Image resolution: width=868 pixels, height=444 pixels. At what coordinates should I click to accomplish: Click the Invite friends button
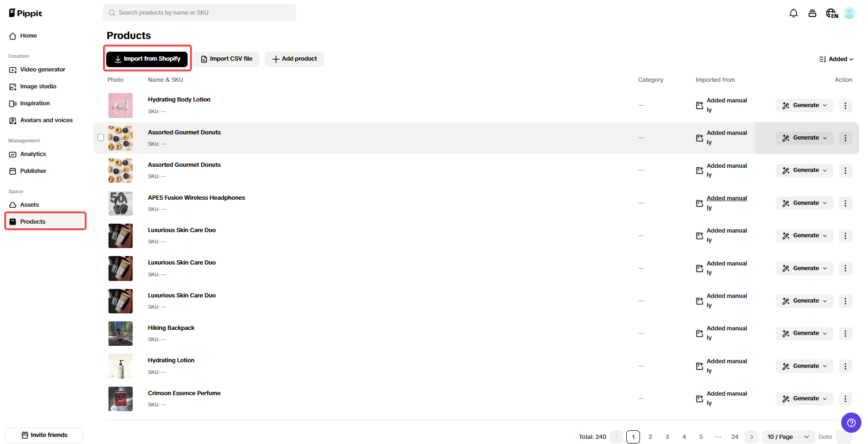[x=43, y=435]
